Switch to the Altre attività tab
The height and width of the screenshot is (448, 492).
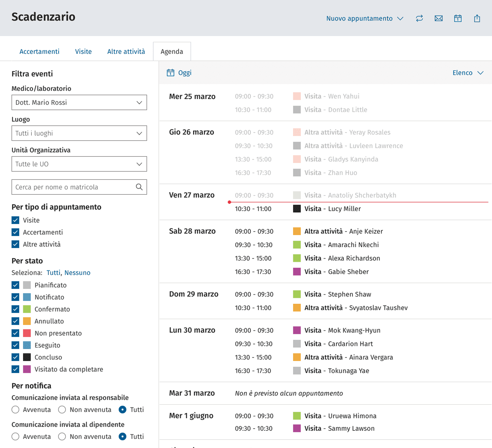pos(126,51)
